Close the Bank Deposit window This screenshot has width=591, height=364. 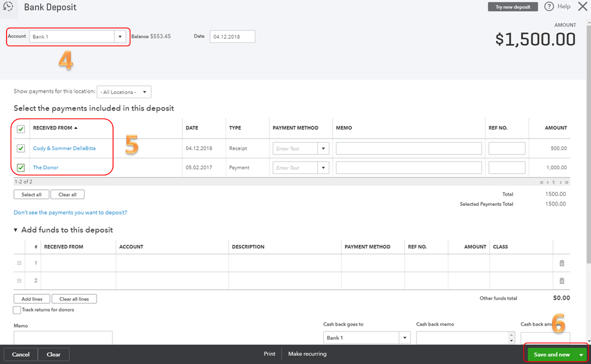tap(582, 7)
